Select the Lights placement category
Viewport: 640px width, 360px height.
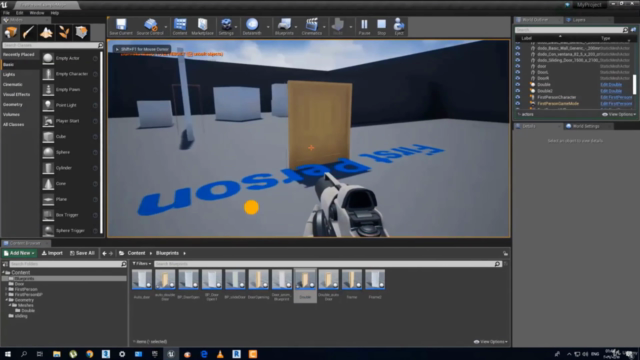9,74
